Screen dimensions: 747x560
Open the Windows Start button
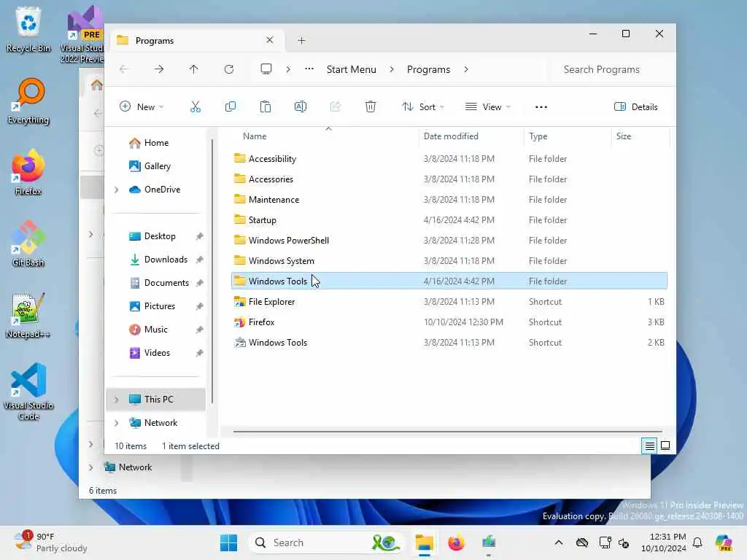coord(228,542)
